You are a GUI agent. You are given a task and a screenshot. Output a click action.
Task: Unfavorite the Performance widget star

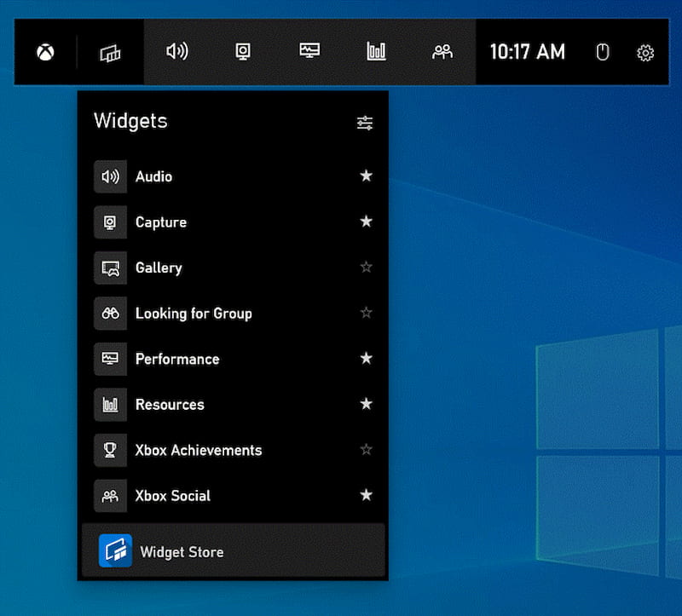pos(367,358)
